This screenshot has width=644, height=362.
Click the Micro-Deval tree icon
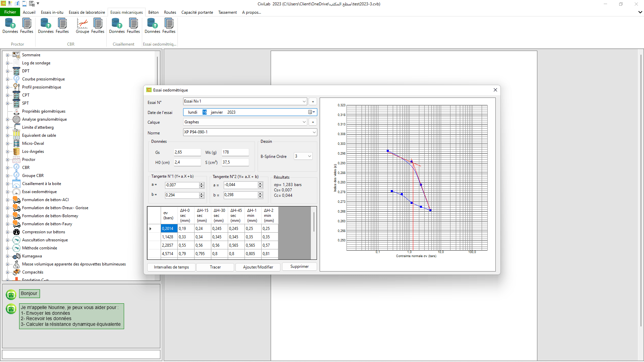point(16,143)
